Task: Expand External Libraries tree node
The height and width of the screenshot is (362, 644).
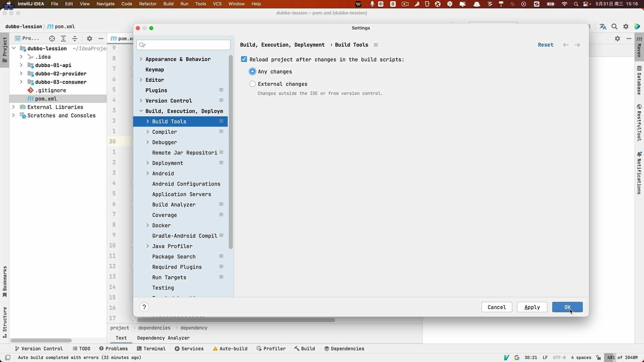Action: tap(13, 107)
